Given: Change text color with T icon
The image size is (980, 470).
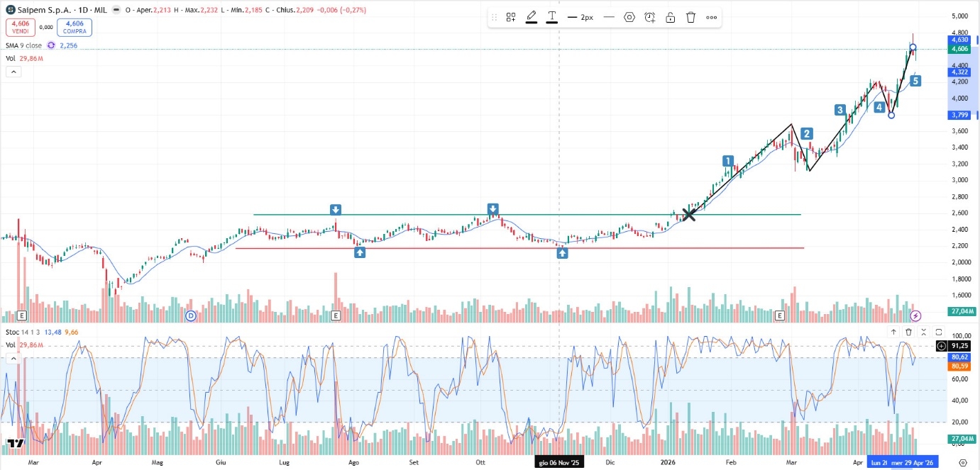Looking at the screenshot, I should click(551, 17).
